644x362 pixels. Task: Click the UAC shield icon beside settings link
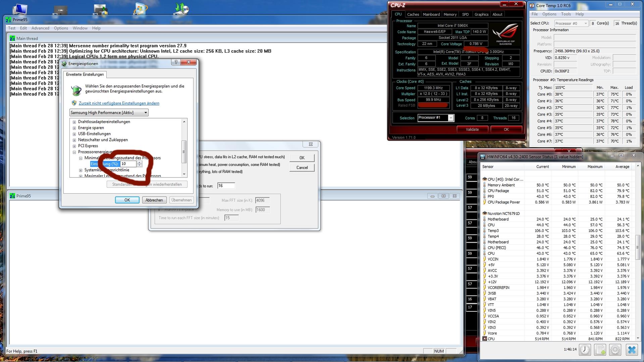(74, 103)
